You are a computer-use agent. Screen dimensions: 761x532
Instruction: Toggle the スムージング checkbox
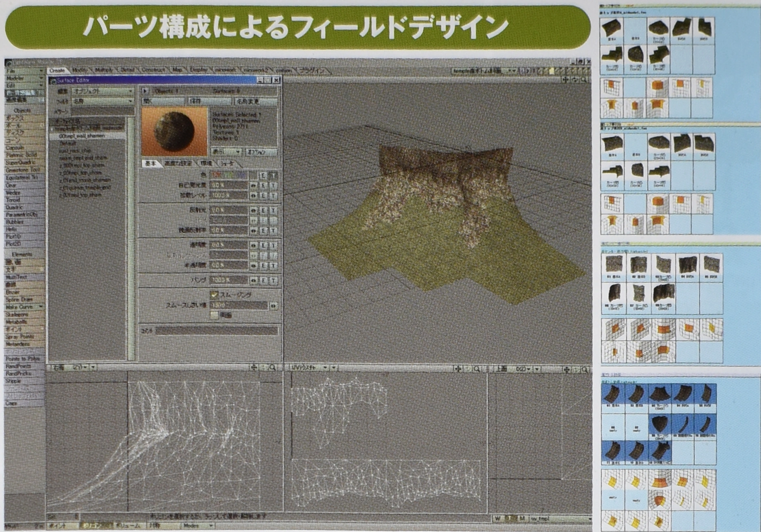click(x=214, y=294)
